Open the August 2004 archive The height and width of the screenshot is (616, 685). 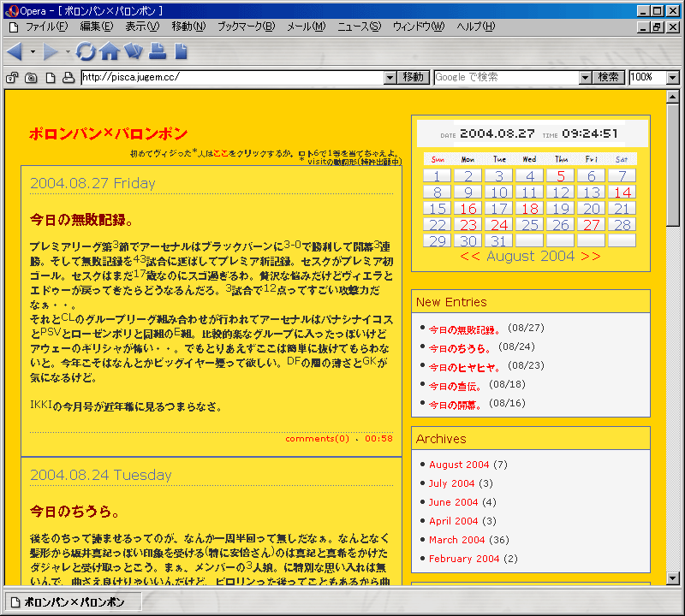[x=459, y=465]
